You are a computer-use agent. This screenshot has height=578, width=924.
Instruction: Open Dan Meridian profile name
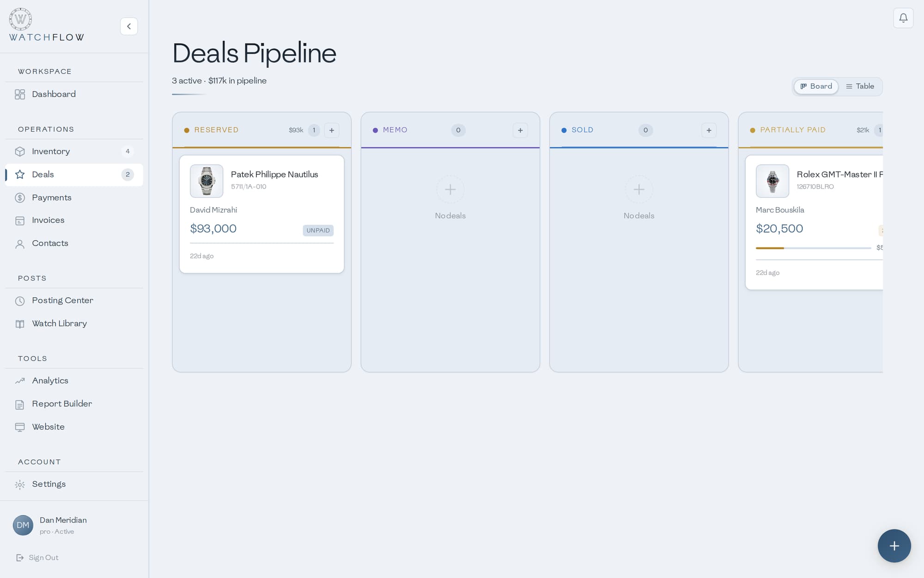point(63,520)
